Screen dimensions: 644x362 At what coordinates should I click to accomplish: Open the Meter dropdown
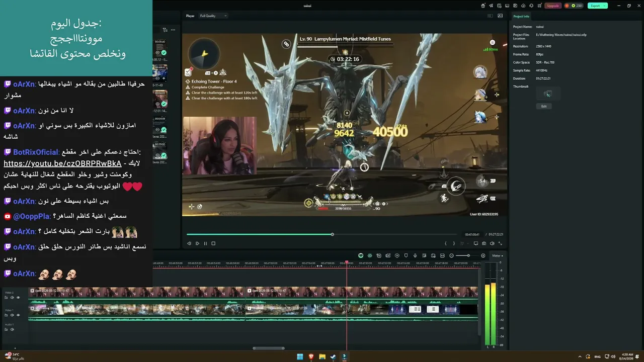click(x=498, y=255)
